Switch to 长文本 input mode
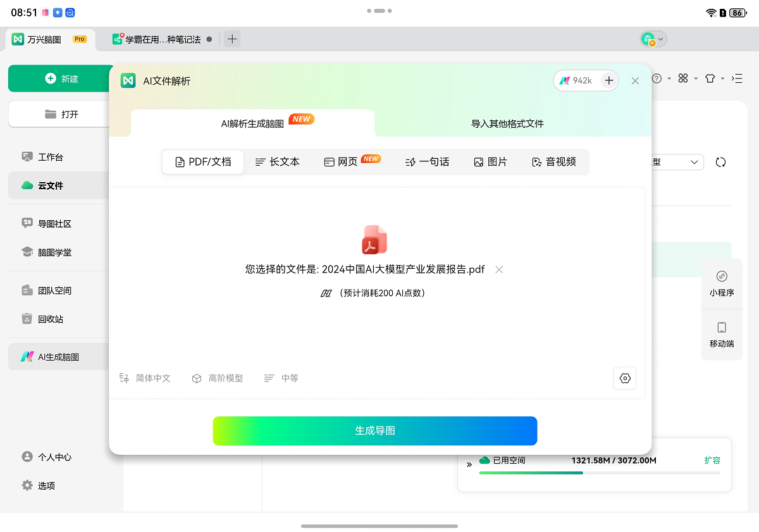Image resolution: width=759 pixels, height=532 pixels. [277, 162]
